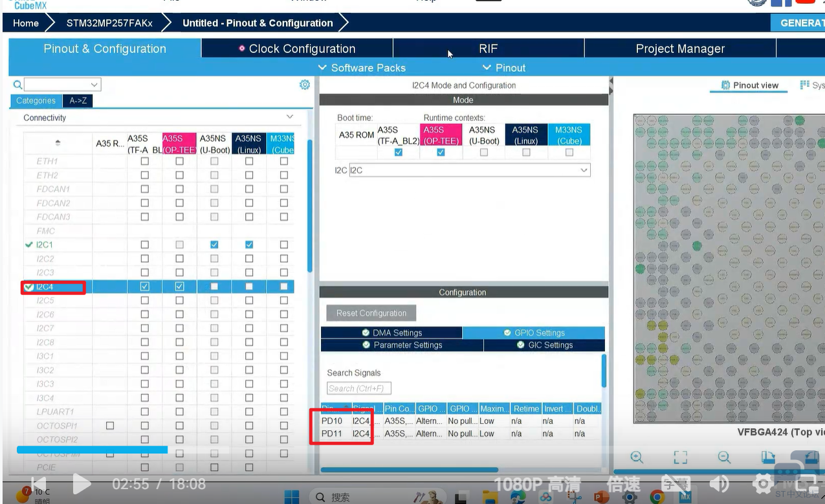Uncheck A35S TF-A_BL2 in Mode panel
825x504 pixels.
(399, 153)
